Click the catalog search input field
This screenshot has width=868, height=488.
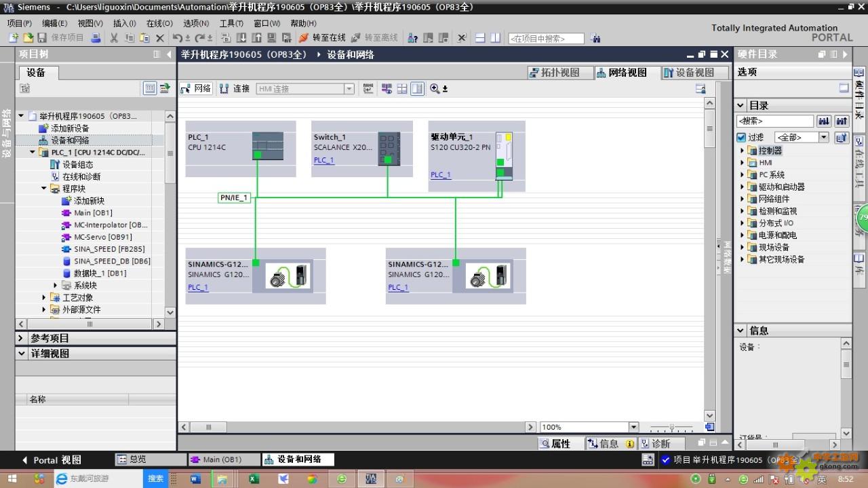pos(775,121)
